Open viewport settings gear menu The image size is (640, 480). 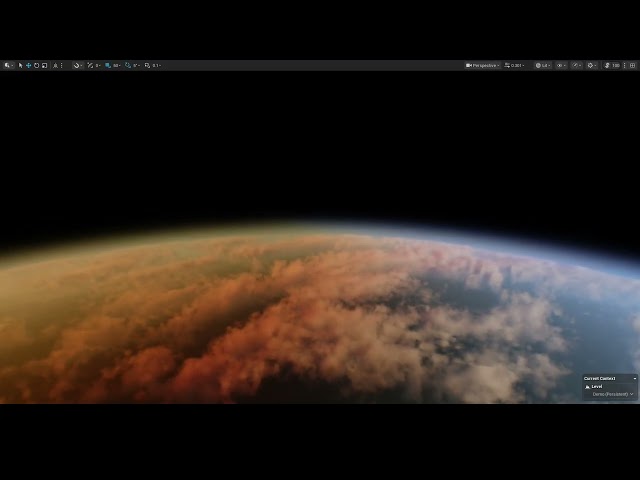(592, 65)
